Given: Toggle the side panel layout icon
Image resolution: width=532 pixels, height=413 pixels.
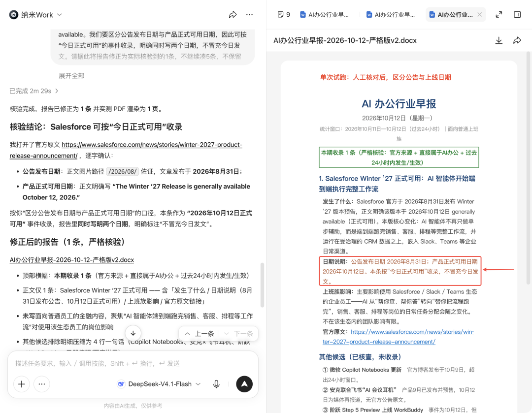Looking at the screenshot, I should 517,15.
